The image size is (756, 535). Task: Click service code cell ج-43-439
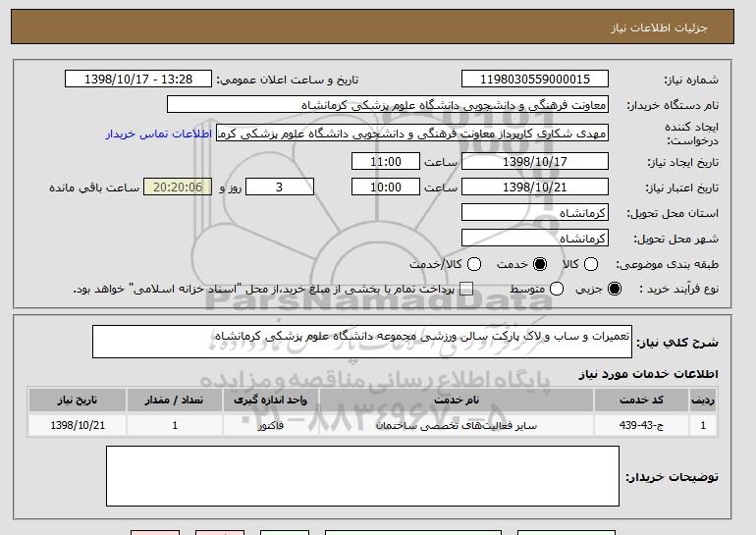click(641, 426)
